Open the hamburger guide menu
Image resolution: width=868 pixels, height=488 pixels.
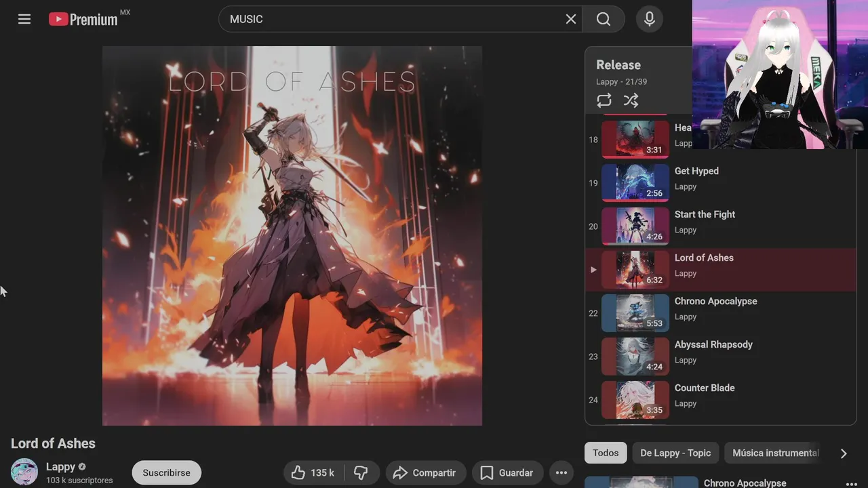coord(24,19)
